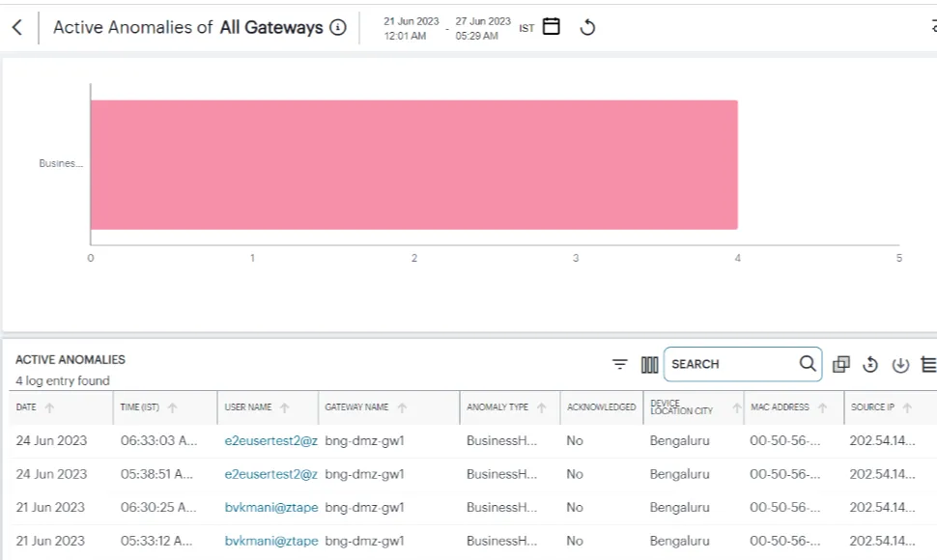The image size is (937, 560).
Task: Click the start date '21 Jun 2023 12:01 AM'
Action: tap(412, 28)
